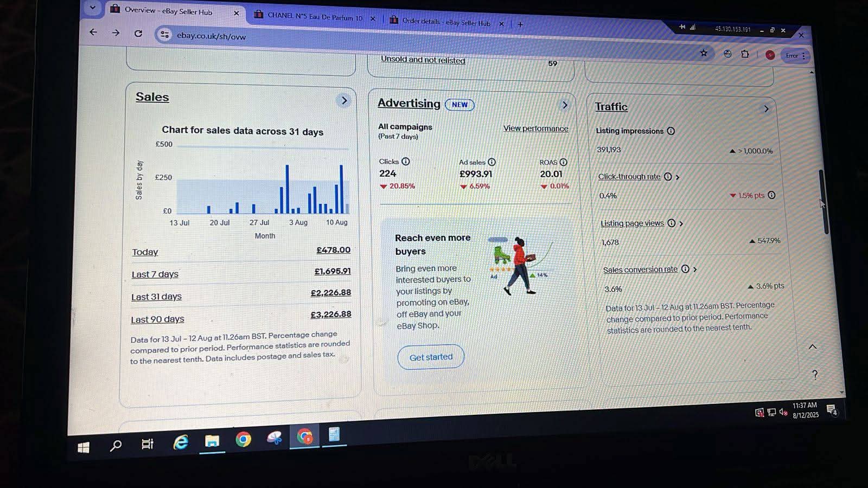The height and width of the screenshot is (488, 868).
Task: Open the browser extensions puzzle icon
Action: pos(745,54)
